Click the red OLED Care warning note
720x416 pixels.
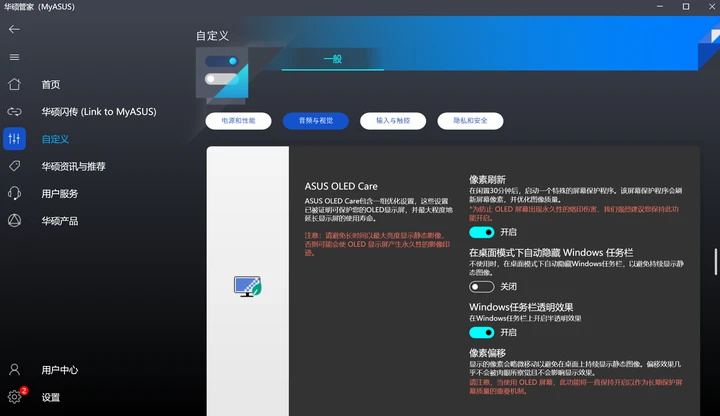click(x=377, y=244)
